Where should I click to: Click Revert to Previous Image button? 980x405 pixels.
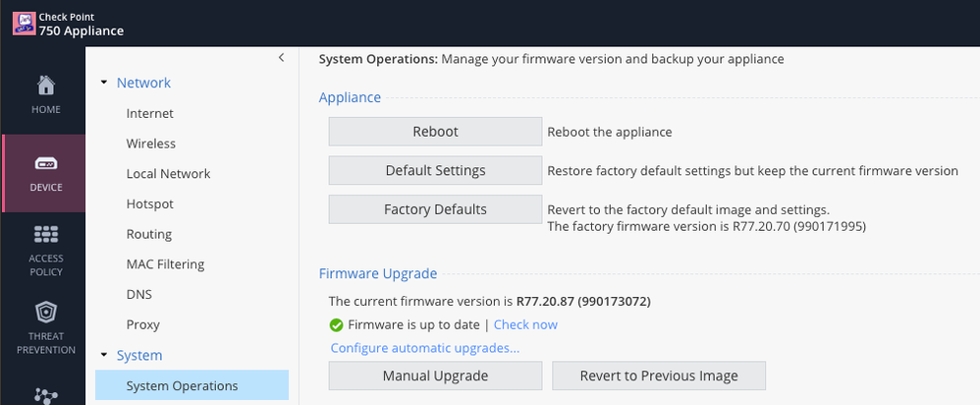(x=659, y=376)
